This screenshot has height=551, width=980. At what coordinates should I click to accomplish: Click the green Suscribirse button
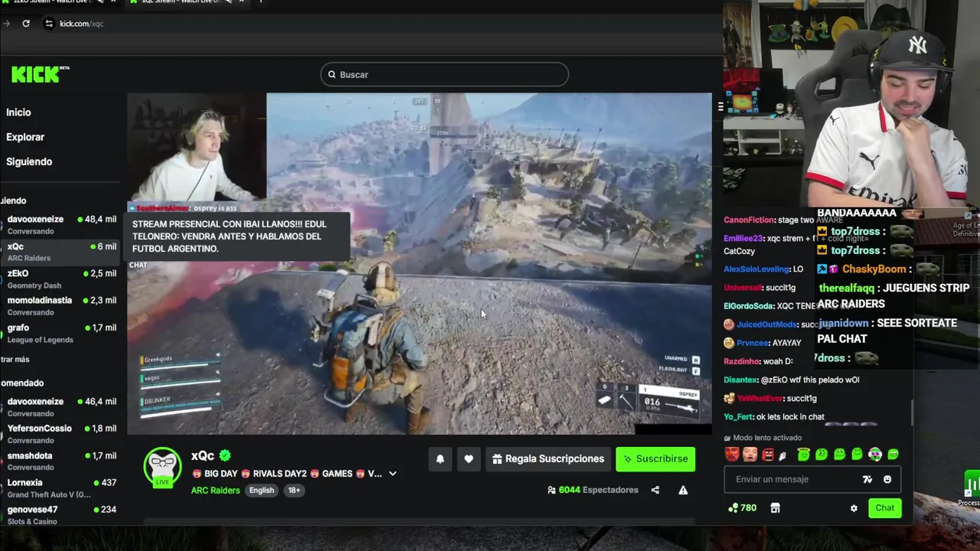655,459
